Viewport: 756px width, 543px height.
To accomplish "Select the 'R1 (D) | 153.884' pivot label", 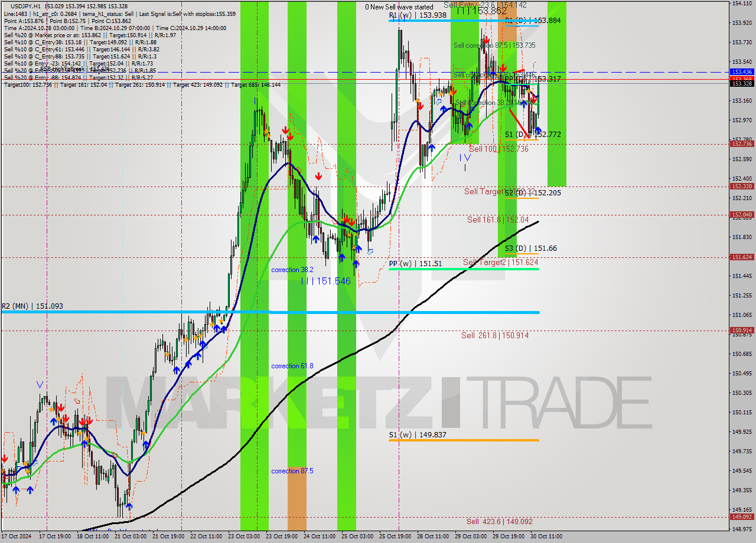I will 533,20.
